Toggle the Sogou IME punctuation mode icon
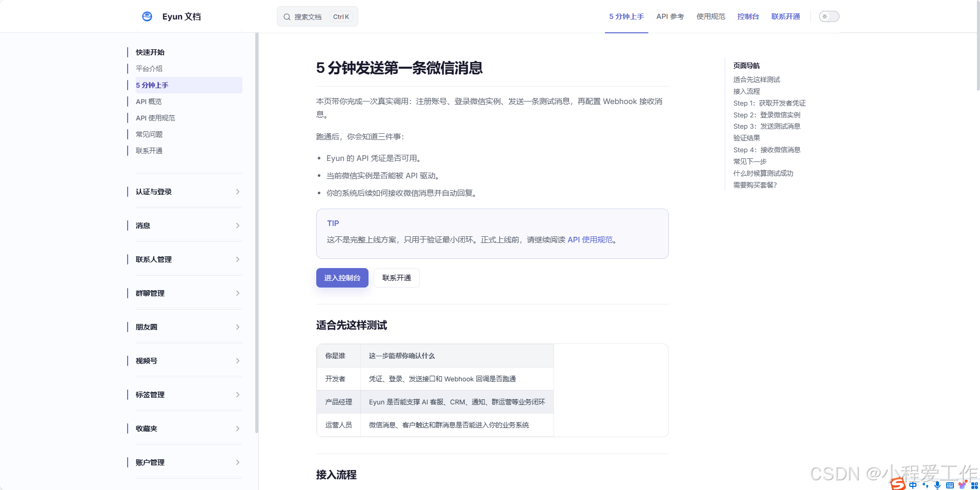The width and height of the screenshot is (980, 490). pos(925,485)
